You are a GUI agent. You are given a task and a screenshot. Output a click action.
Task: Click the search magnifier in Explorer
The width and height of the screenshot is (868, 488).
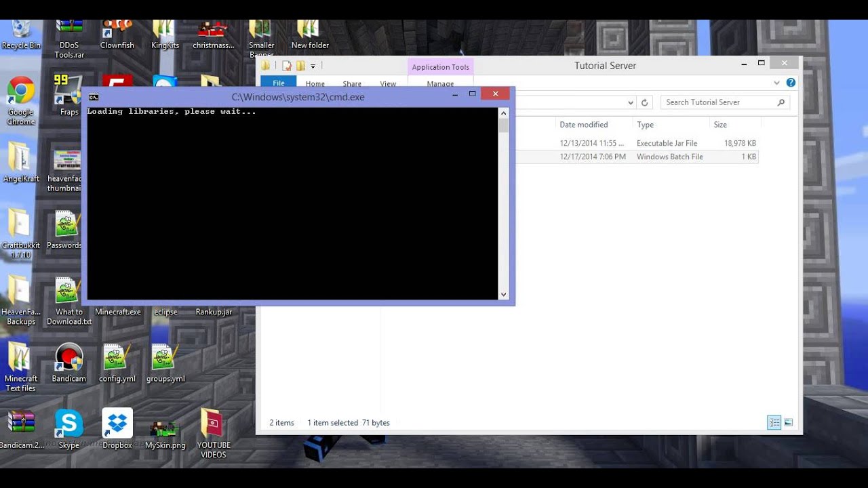pyautogui.click(x=781, y=102)
